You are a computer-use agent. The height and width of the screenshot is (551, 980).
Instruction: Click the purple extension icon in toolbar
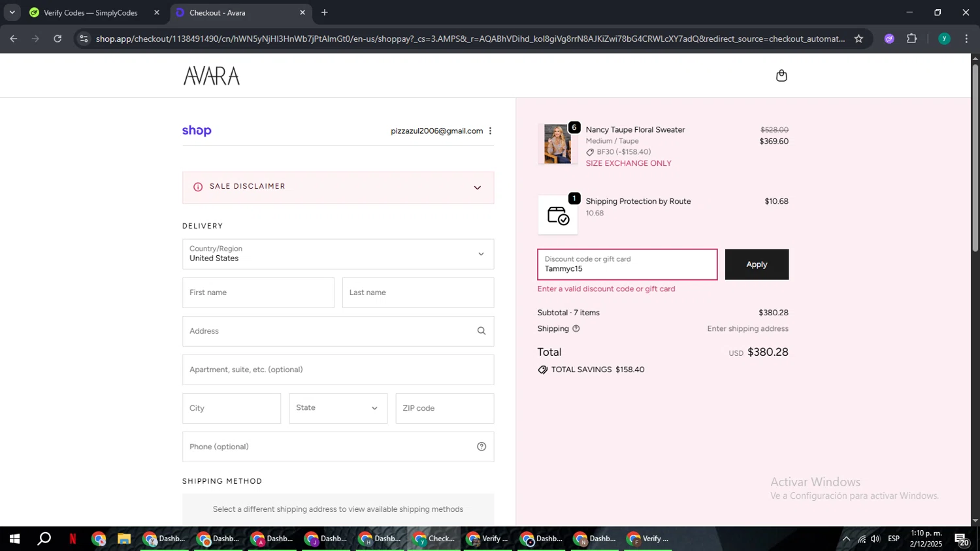click(x=889, y=39)
